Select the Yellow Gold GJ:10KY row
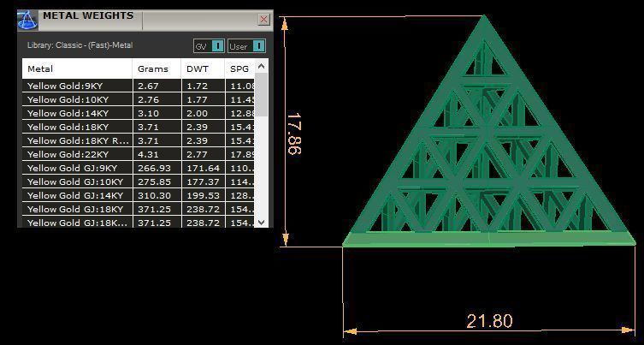This screenshot has height=345, width=644. click(x=139, y=181)
